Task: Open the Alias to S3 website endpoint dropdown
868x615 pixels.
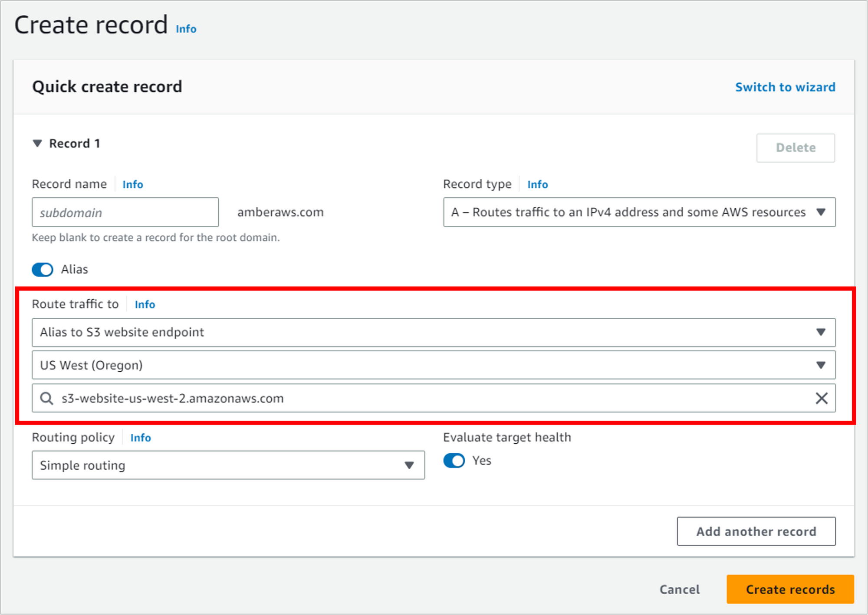Action: pyautogui.click(x=434, y=332)
